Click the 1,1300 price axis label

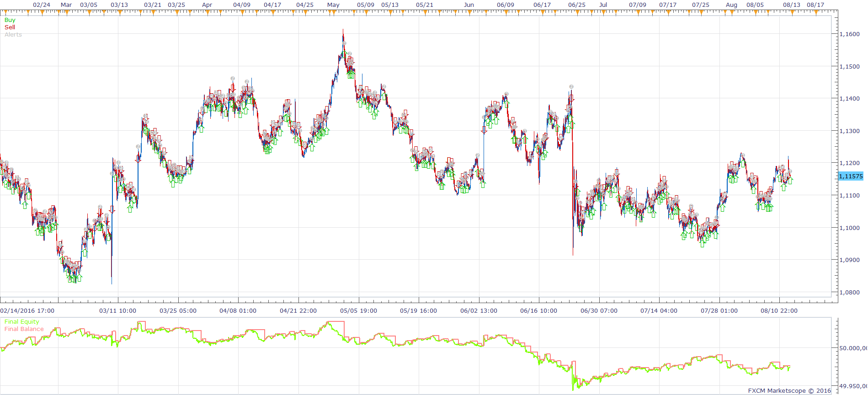[850, 131]
